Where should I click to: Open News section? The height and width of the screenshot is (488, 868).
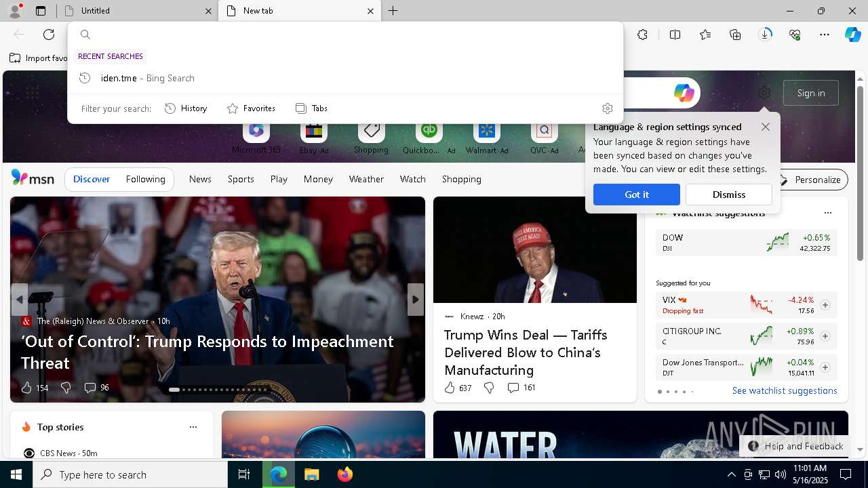pos(200,180)
